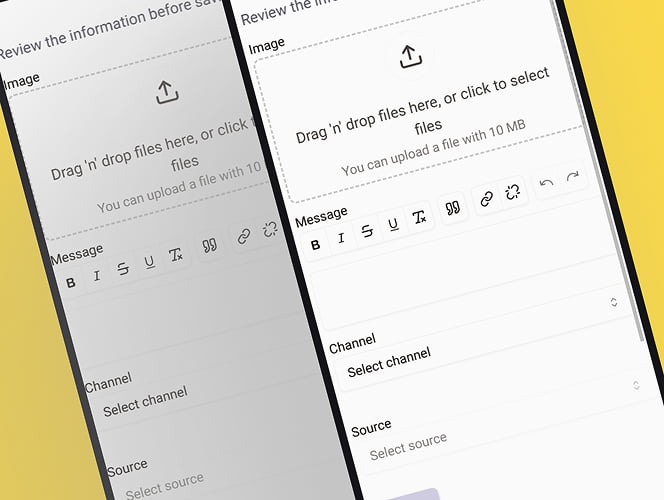Toggle Strikethrough in left phone's Message toolbar
Image resolution: width=664 pixels, height=500 pixels.
tap(123, 268)
